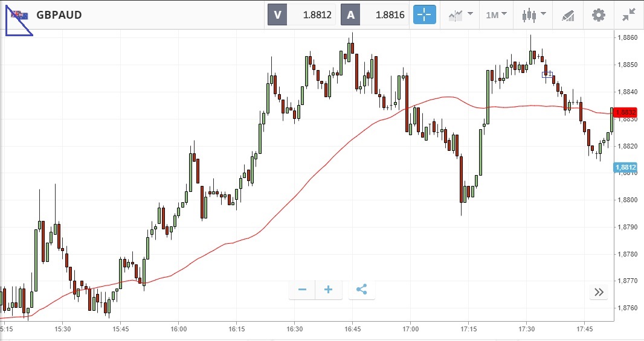The width and height of the screenshot is (644, 341).
Task: Open chart settings gear
Action: coord(598,14)
